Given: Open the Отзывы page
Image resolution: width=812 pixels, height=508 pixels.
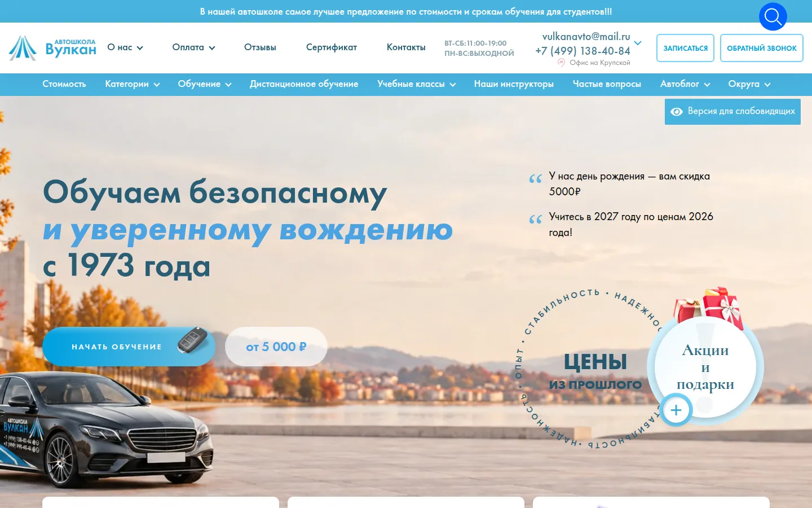Looking at the screenshot, I should point(260,47).
